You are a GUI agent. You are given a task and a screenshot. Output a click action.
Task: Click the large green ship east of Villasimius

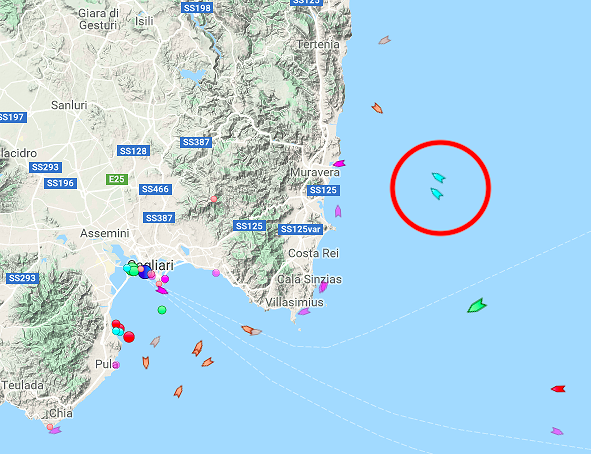[x=477, y=306]
